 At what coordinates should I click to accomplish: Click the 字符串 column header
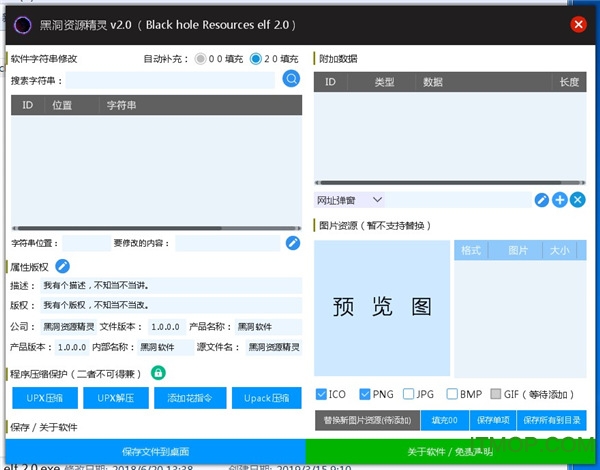(x=122, y=104)
